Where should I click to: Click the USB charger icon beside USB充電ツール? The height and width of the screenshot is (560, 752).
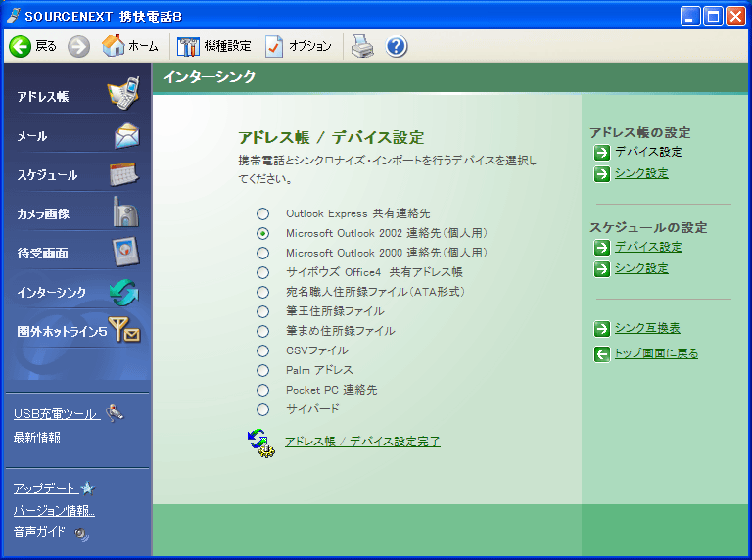115,413
